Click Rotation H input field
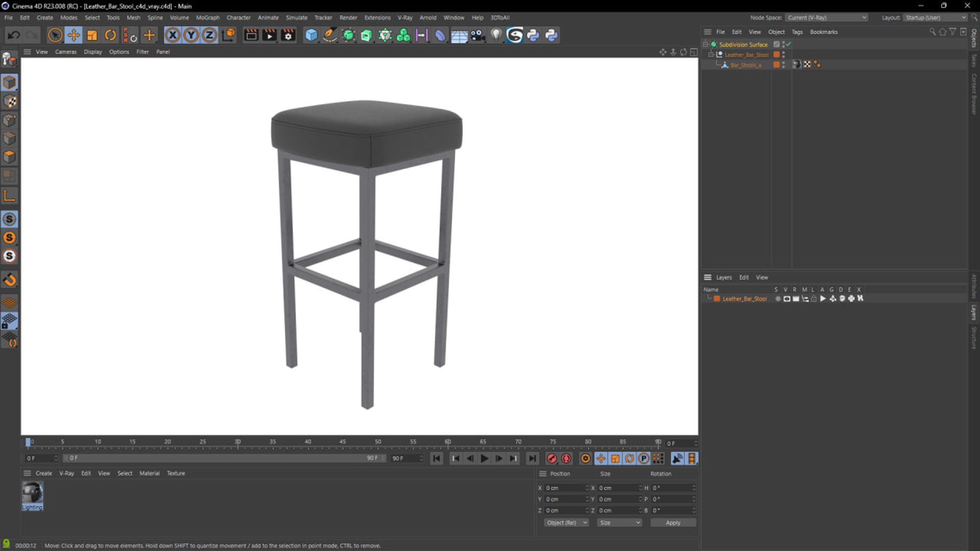980x551 pixels. [x=673, y=488]
